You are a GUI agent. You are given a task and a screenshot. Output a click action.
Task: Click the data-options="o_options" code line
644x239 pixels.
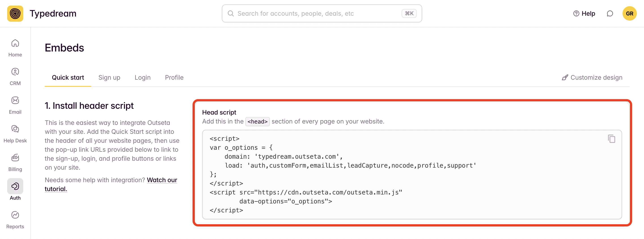(286, 201)
